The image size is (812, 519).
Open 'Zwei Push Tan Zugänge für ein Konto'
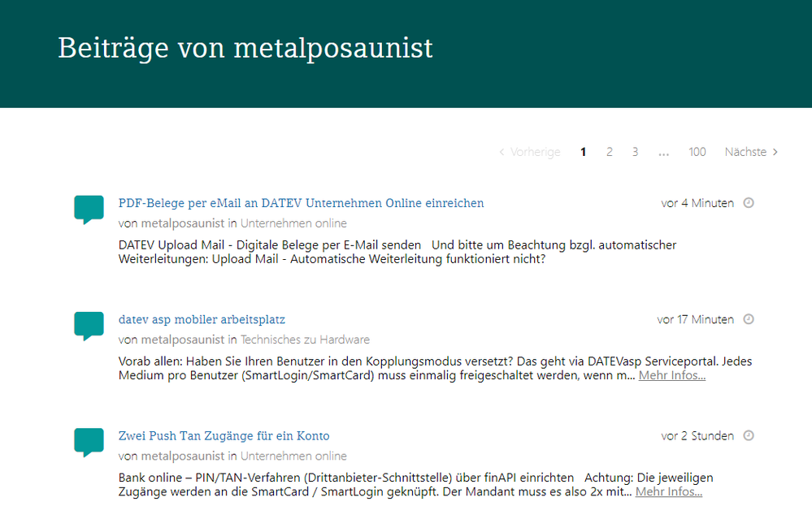pos(224,435)
